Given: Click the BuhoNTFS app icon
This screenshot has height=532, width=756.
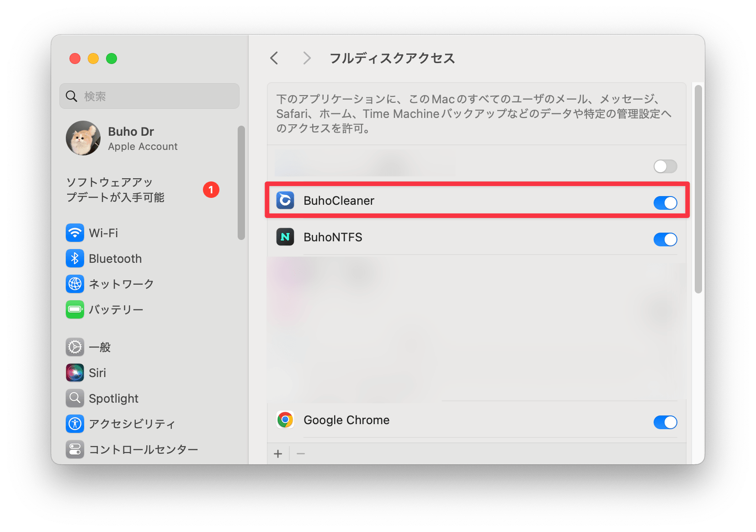Looking at the screenshot, I should [285, 237].
